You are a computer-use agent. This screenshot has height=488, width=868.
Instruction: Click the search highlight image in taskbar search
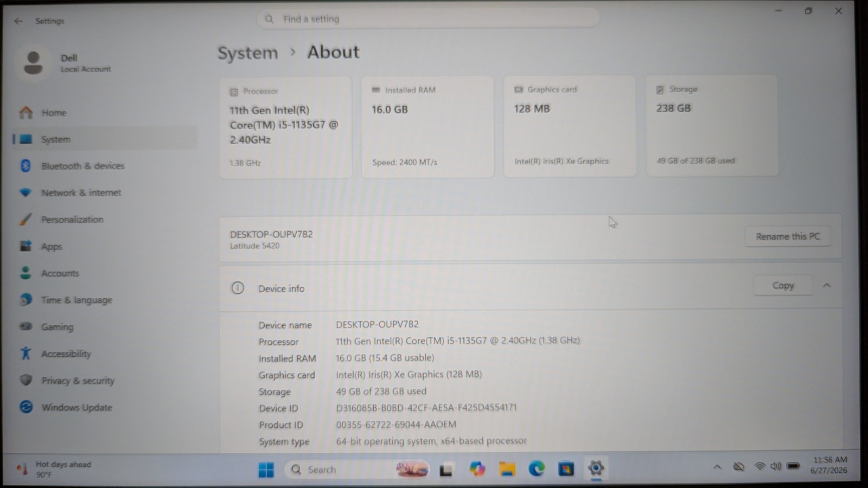(x=412, y=469)
